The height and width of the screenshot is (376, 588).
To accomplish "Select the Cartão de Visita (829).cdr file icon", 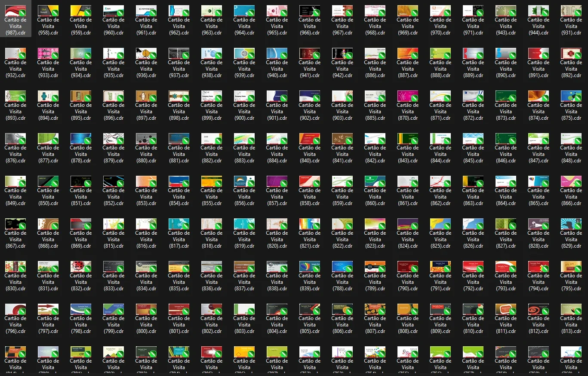I will point(571,224).
